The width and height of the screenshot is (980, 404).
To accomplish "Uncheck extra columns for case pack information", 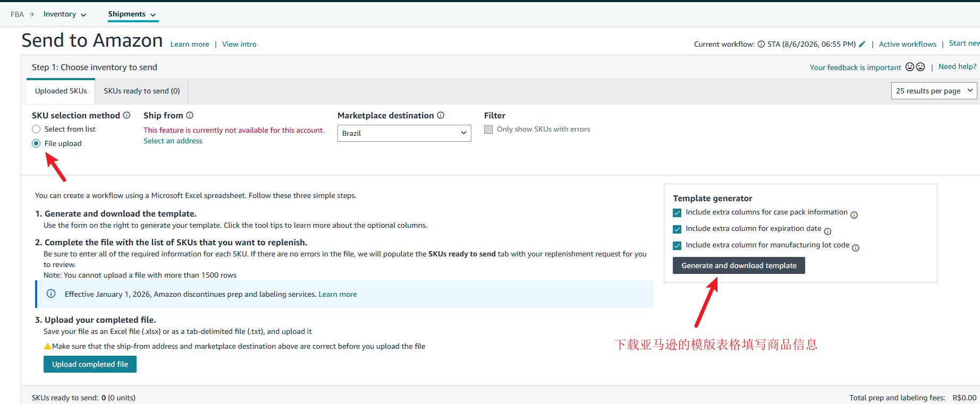I will [677, 213].
